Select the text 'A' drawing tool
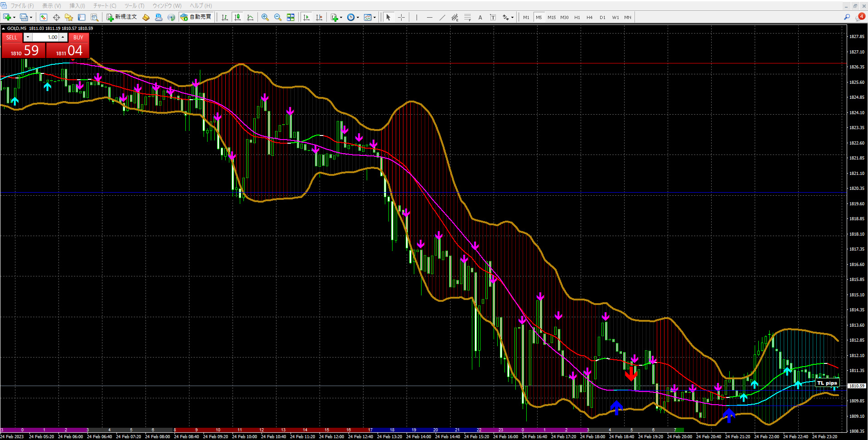Image resolution: width=868 pixels, height=440 pixels. 480,17
